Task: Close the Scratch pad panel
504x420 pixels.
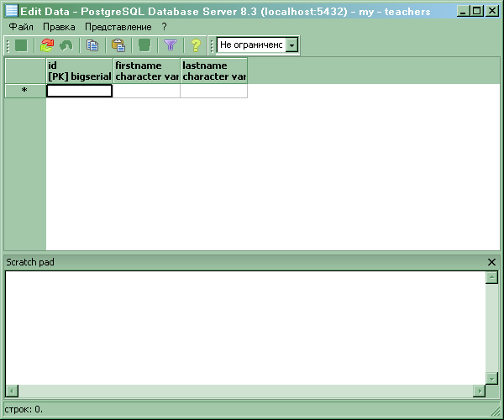Action: click(x=491, y=262)
